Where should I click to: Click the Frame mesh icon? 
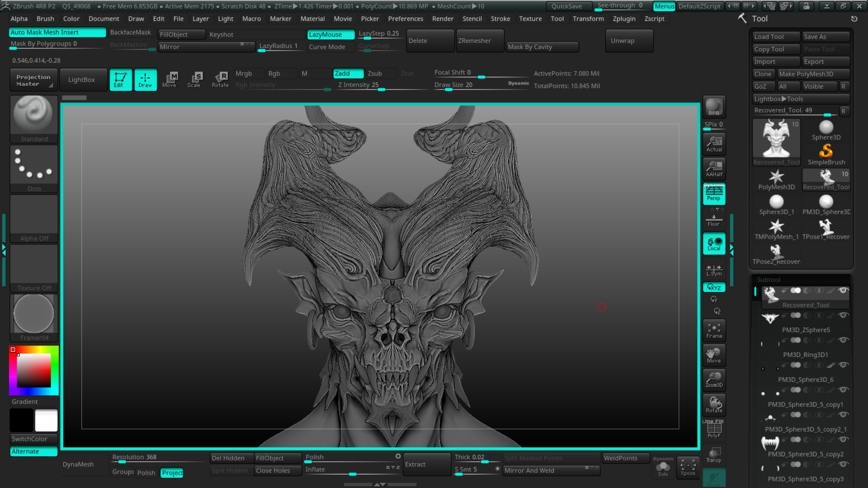click(714, 331)
